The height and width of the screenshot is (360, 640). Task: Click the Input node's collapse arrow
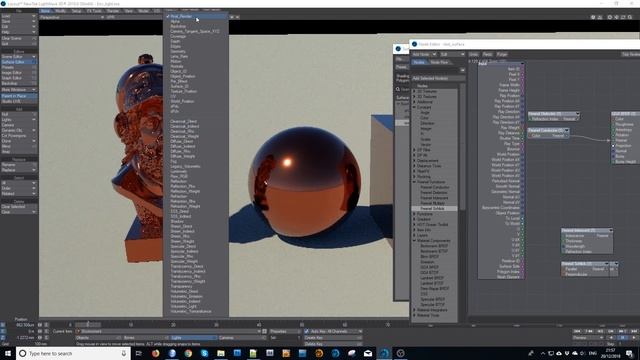[x=522, y=64]
